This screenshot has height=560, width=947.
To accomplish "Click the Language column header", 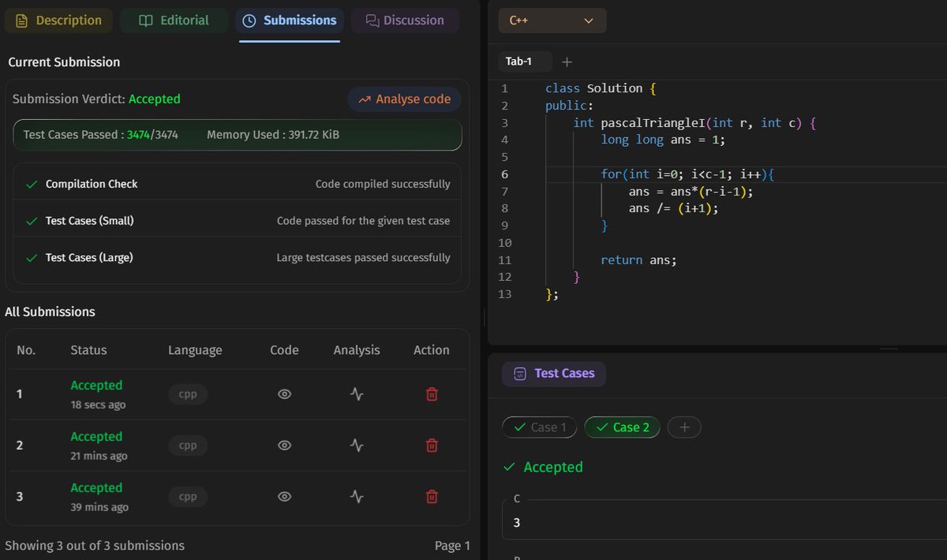I will [195, 350].
